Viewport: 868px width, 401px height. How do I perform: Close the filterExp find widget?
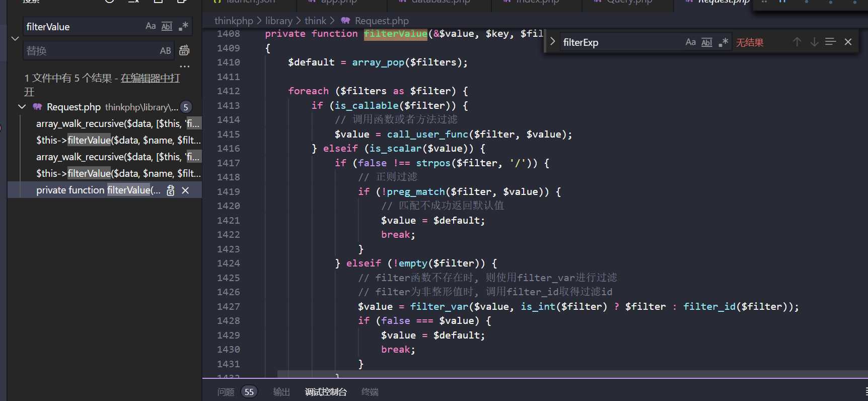[848, 42]
